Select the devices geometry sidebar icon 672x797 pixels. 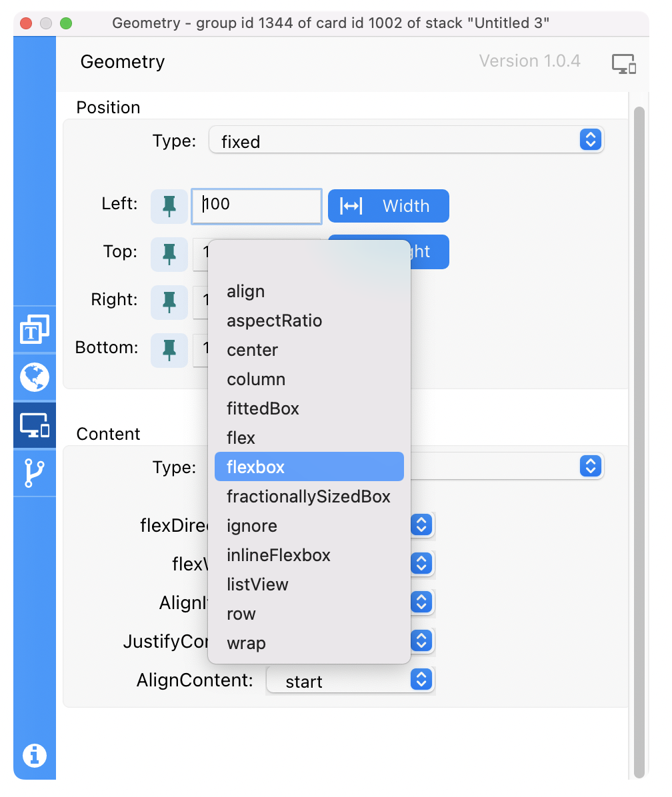[34, 425]
